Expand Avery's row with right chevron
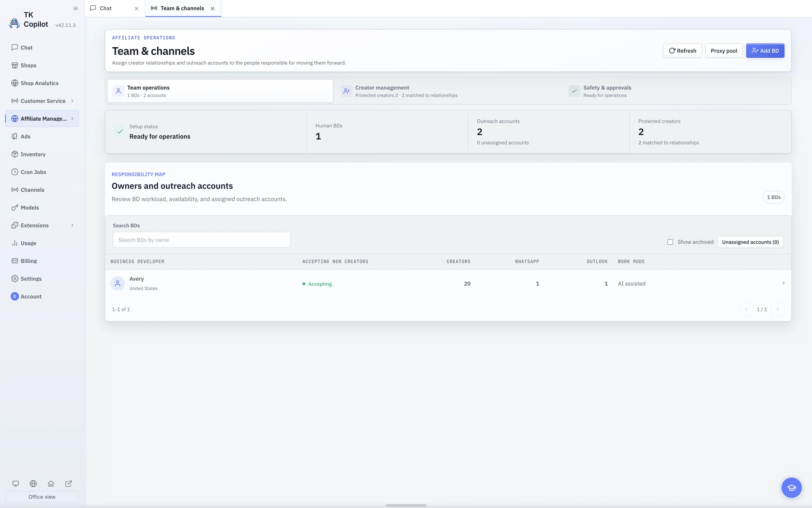Viewport: 812px width, 508px height. pos(783,283)
